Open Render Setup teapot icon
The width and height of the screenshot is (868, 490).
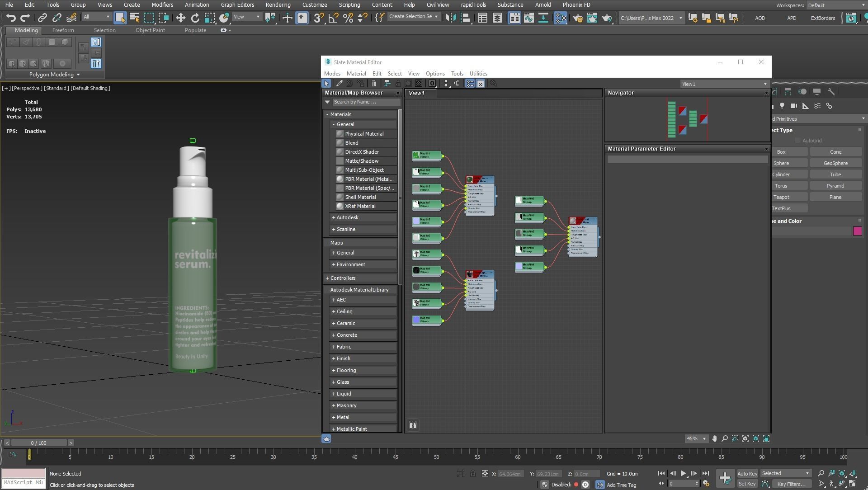[x=577, y=18]
